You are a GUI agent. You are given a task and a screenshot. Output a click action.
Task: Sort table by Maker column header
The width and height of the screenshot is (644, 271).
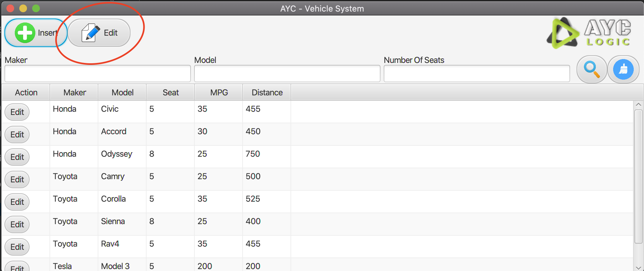[74, 92]
